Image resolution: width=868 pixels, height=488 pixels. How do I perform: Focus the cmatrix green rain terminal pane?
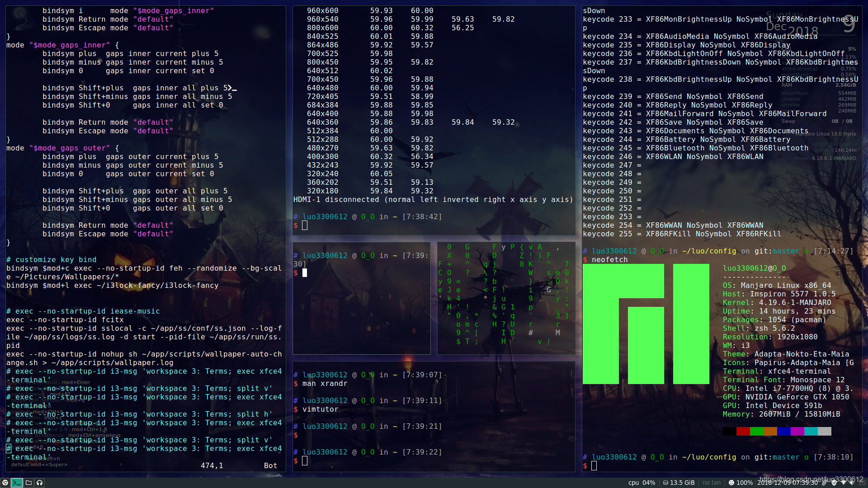click(506, 298)
